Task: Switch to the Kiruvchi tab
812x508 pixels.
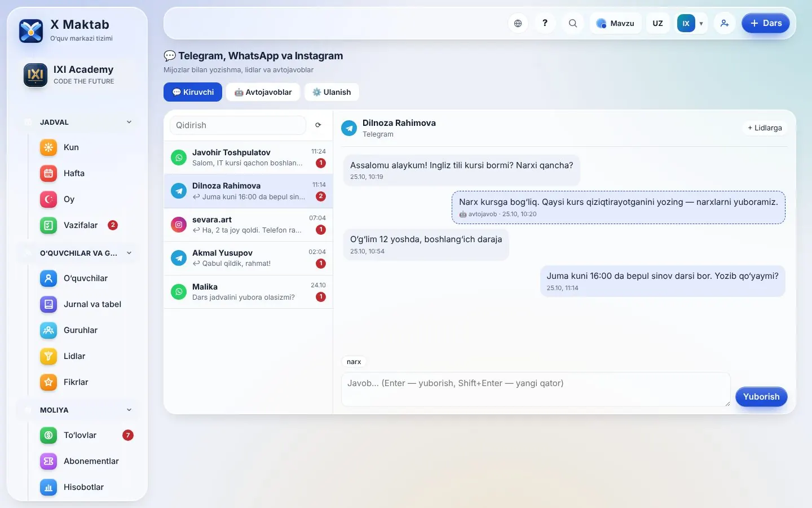Action: click(193, 92)
